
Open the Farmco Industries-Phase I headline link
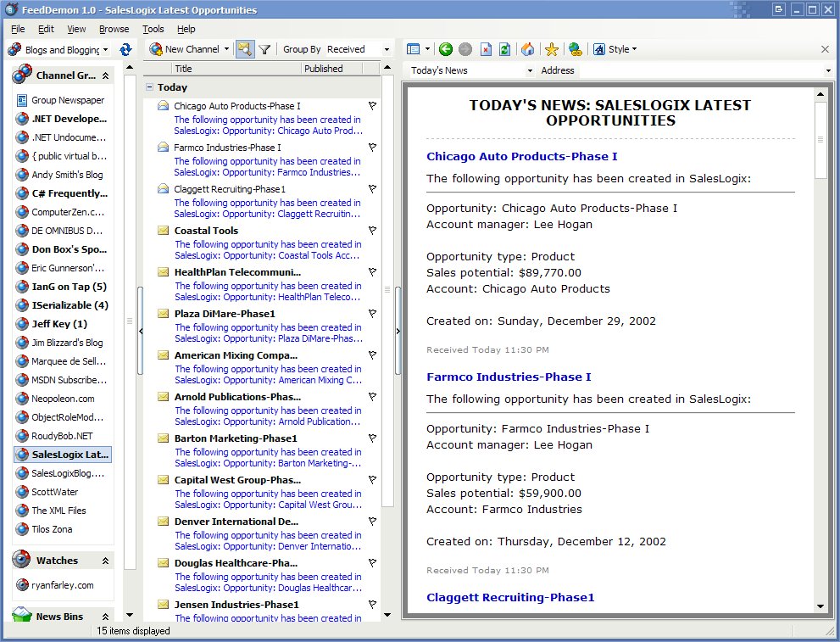[509, 377]
